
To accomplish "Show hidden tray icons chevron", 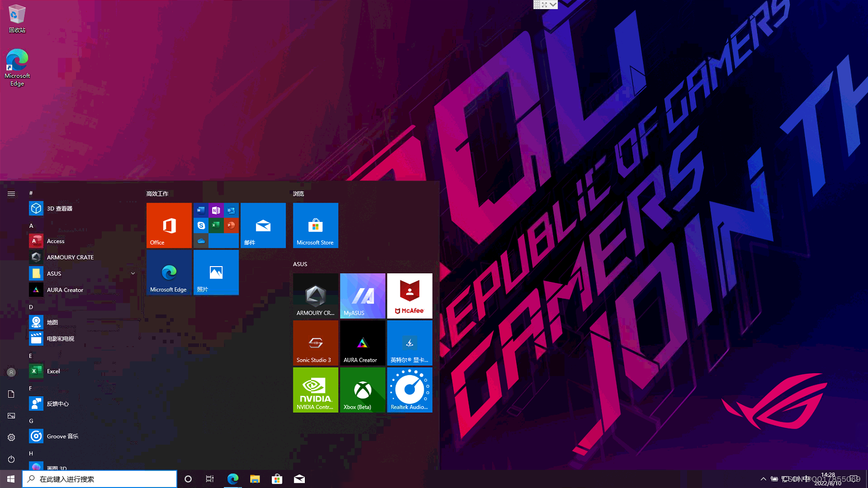I will click(763, 479).
